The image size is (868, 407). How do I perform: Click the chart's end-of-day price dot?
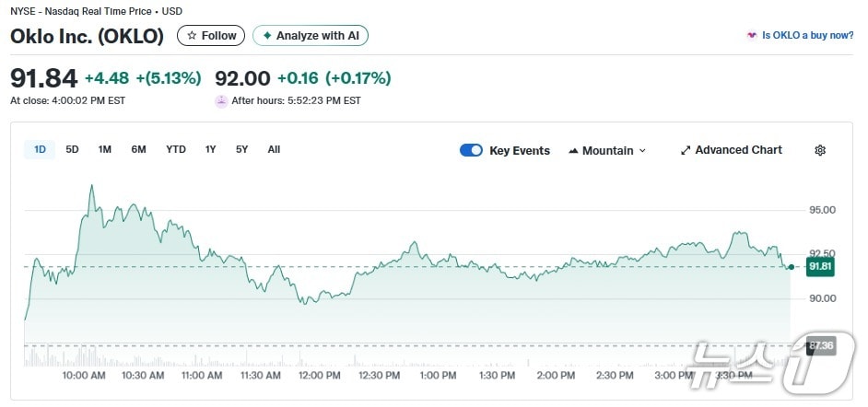click(x=791, y=267)
